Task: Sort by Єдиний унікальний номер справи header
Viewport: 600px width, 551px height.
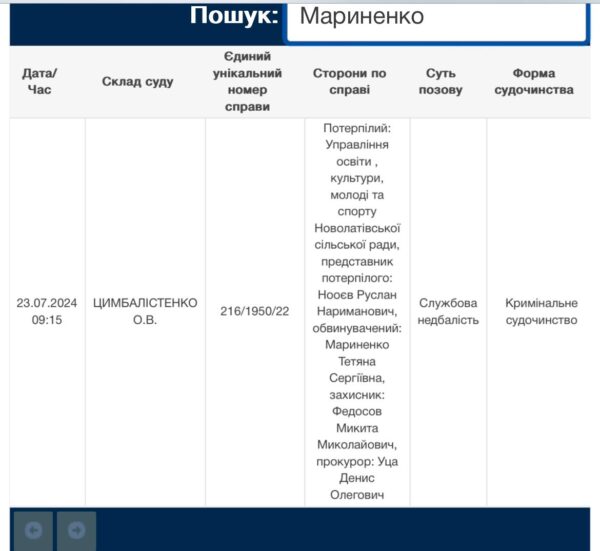Action: point(255,82)
